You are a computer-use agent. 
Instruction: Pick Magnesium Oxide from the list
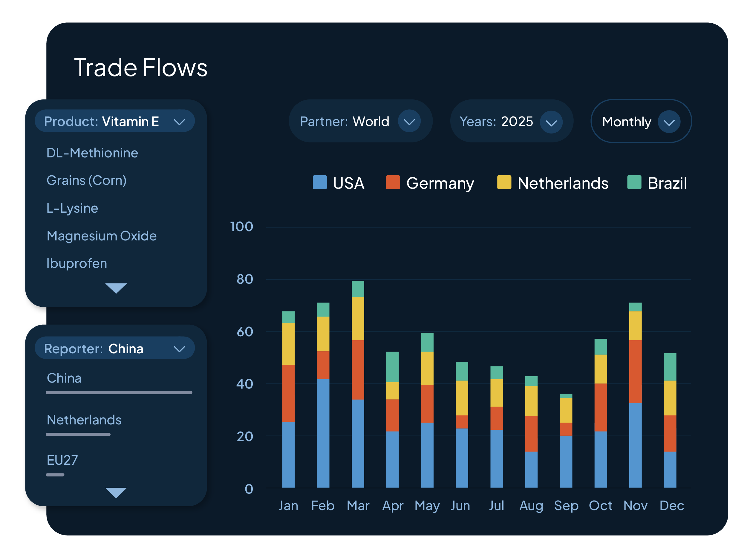(x=101, y=236)
